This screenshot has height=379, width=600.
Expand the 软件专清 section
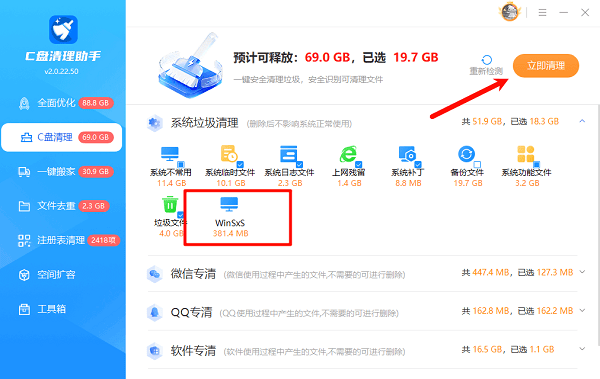[582, 349]
